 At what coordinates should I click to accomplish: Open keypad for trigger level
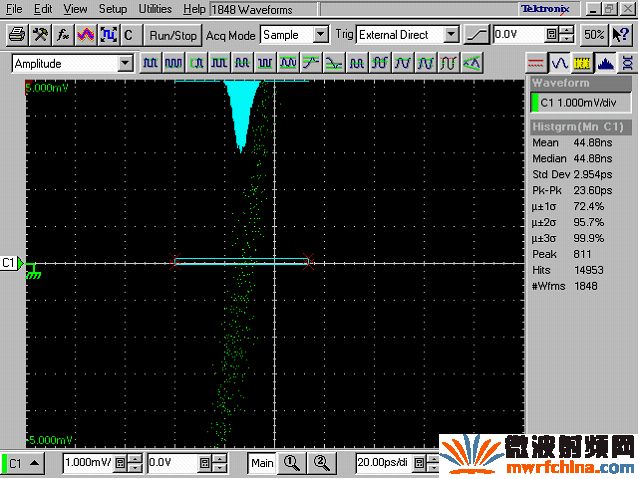coord(551,35)
